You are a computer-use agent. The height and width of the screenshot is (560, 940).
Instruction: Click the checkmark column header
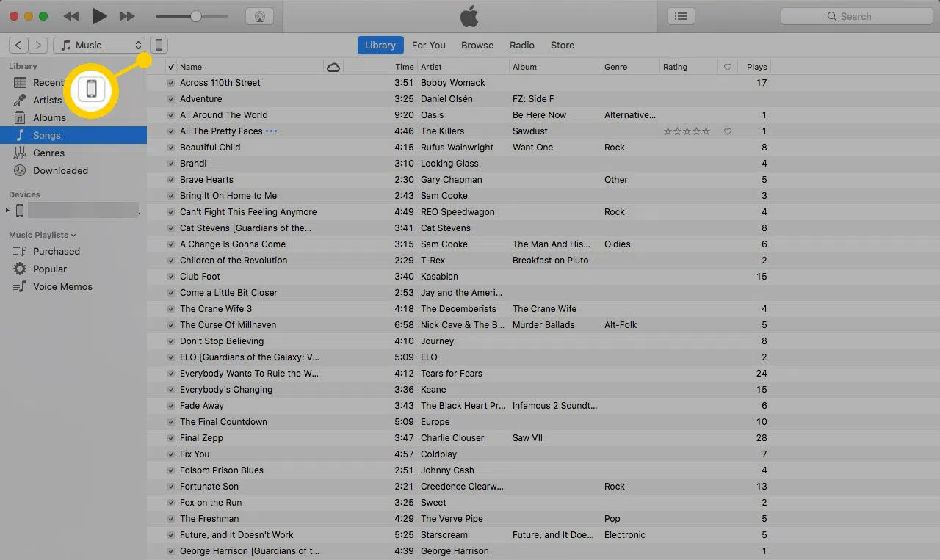point(170,67)
